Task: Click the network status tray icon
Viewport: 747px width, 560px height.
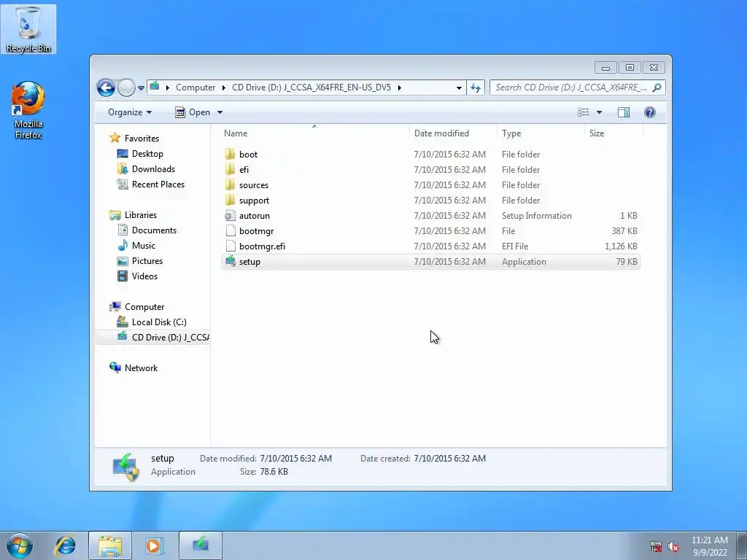Action: point(656,547)
